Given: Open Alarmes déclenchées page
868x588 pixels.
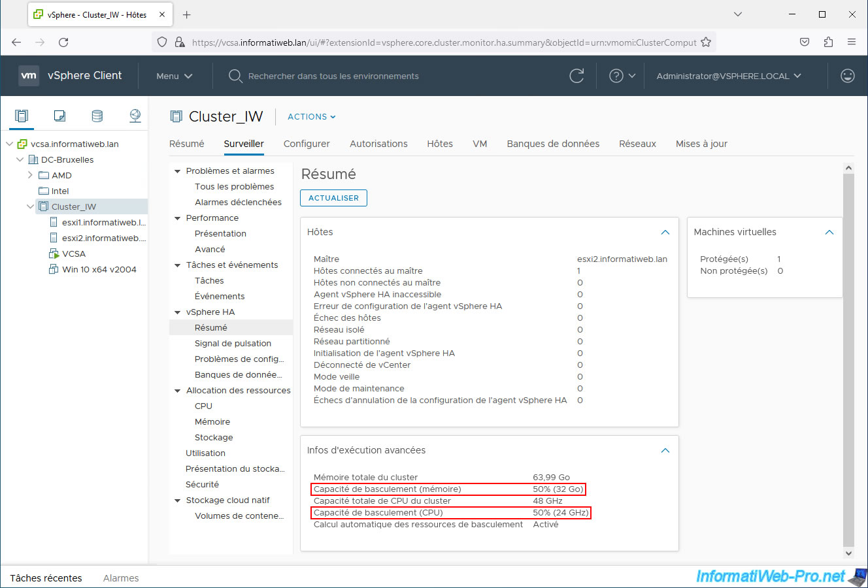Looking at the screenshot, I should click(x=238, y=203).
